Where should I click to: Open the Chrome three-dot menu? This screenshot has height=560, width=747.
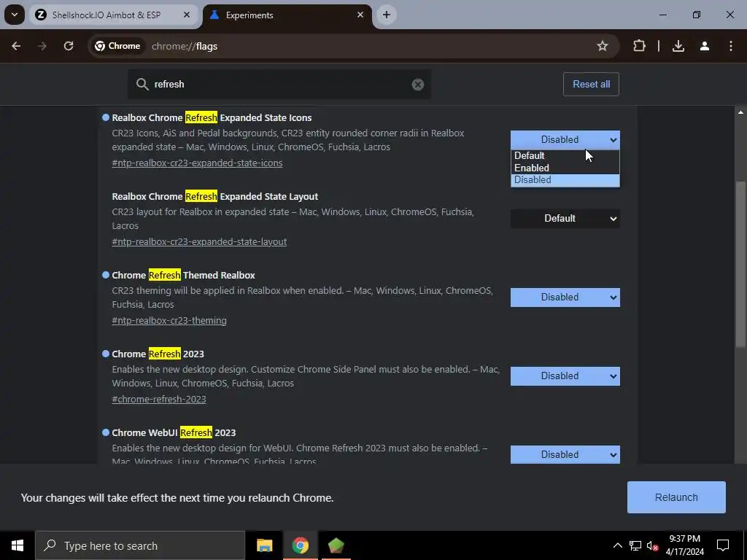click(x=731, y=46)
